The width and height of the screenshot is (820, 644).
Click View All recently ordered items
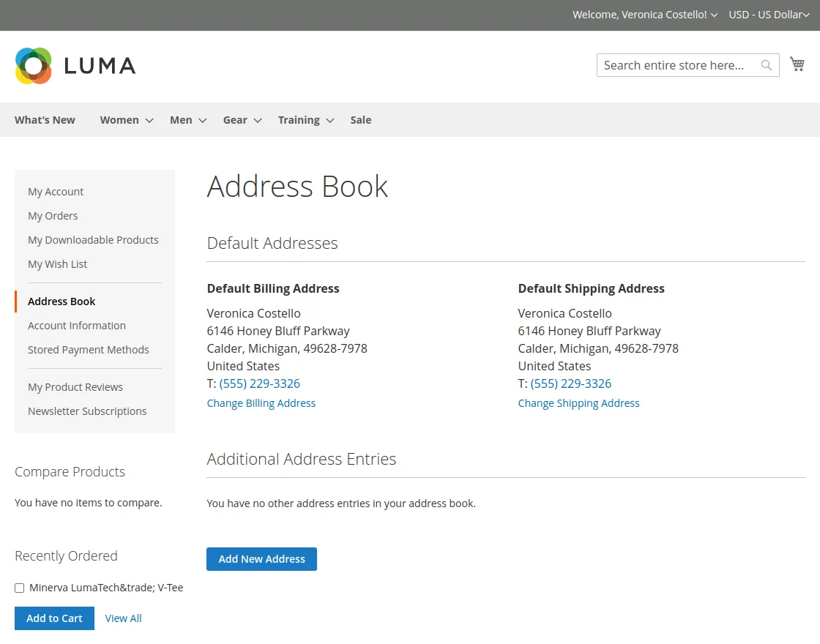123,618
